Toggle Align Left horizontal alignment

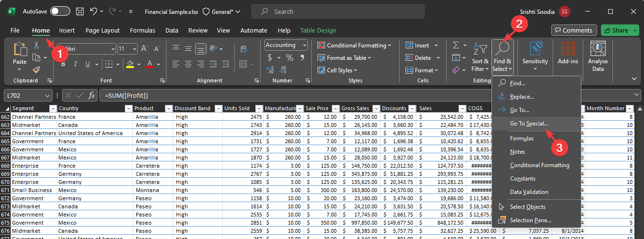(x=176, y=64)
